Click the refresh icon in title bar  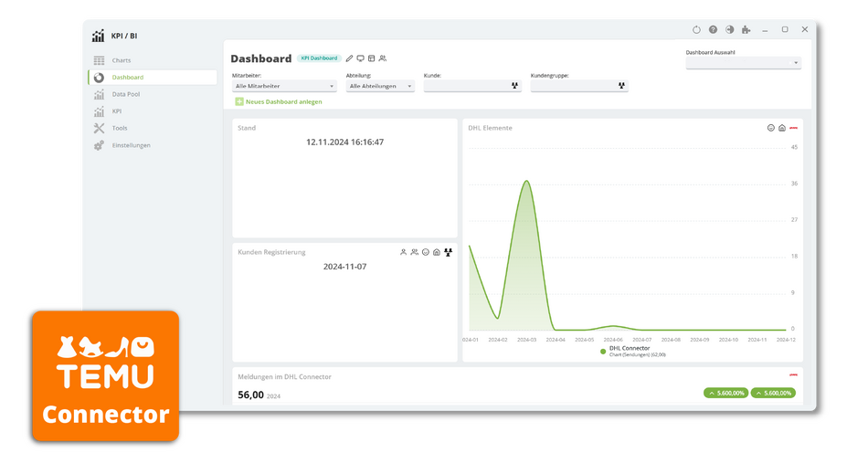tap(696, 30)
